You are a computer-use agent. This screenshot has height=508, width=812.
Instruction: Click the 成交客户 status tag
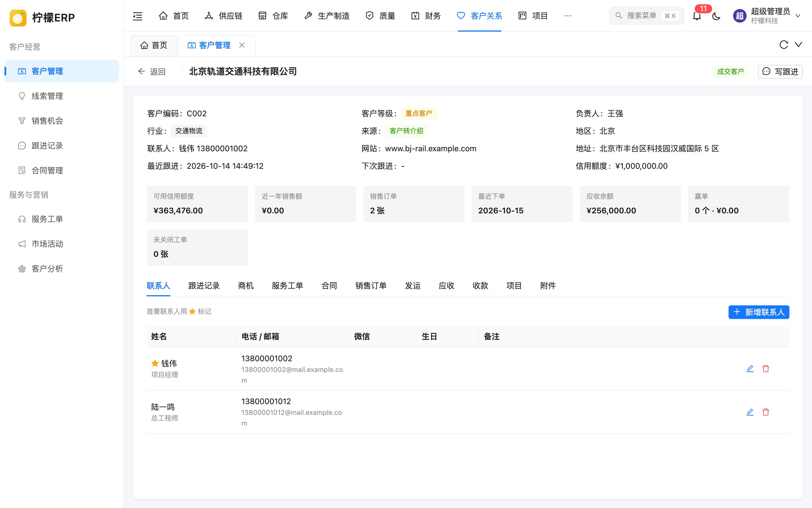point(731,72)
